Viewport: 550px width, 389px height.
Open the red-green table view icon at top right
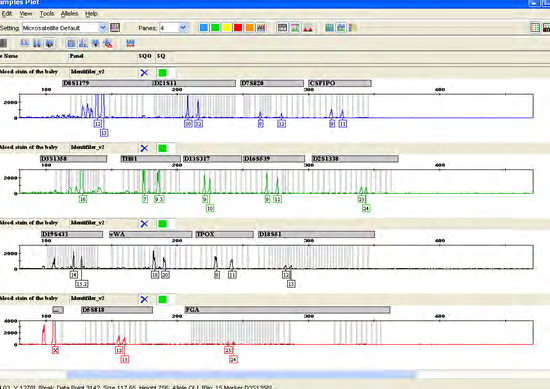[535, 27]
